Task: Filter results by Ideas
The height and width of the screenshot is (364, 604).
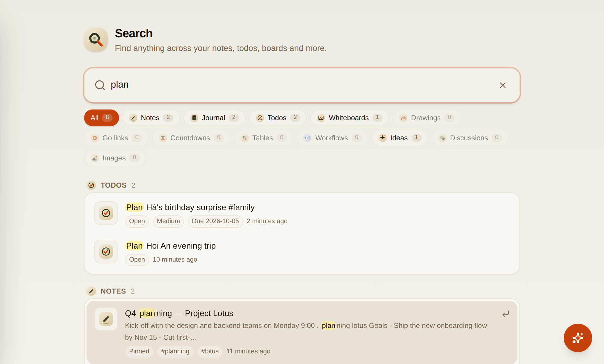Action: tap(400, 138)
